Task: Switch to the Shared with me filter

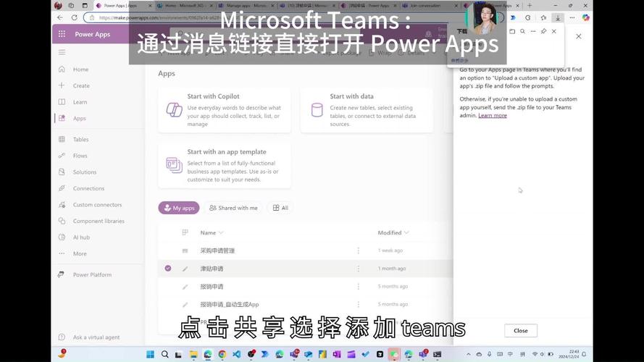Action: click(233, 208)
